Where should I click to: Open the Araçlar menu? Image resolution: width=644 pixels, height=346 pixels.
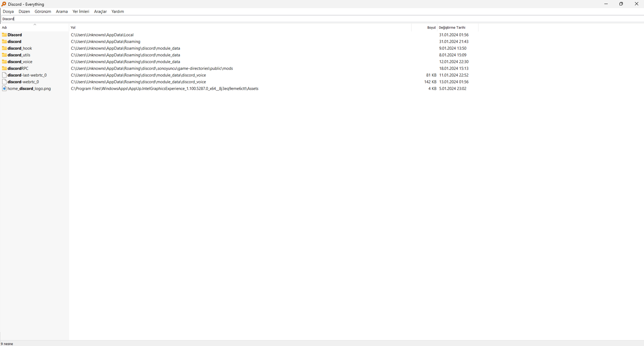click(x=100, y=11)
